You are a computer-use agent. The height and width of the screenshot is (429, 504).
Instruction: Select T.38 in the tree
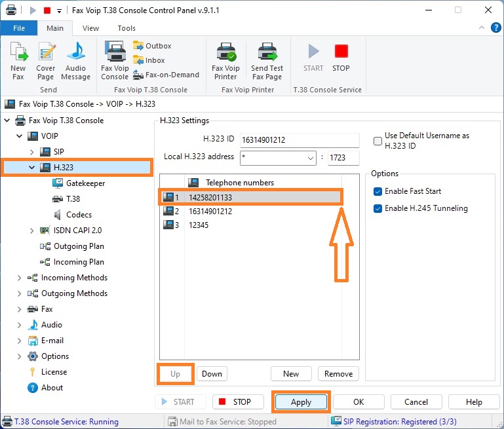[x=66, y=199]
